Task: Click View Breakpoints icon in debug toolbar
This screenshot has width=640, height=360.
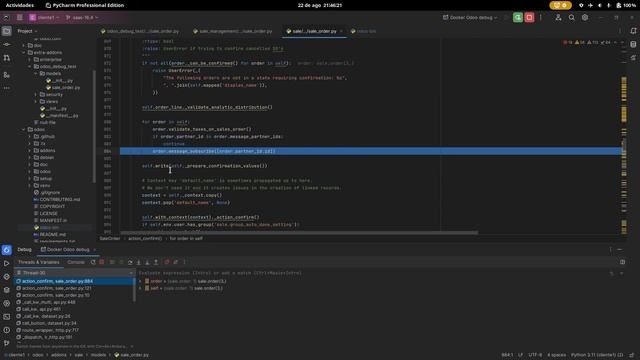Action: (x=167, y=262)
